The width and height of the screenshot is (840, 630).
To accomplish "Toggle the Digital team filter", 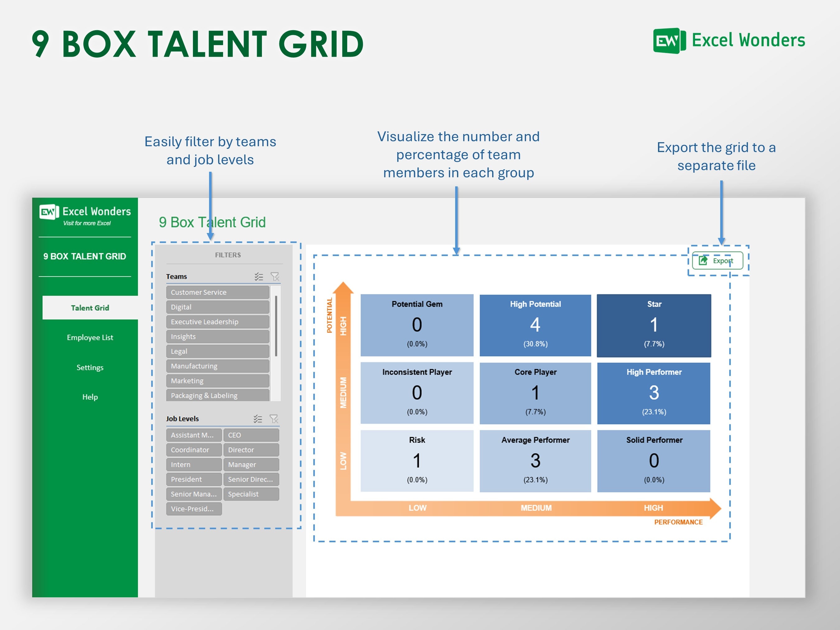I will (x=217, y=307).
